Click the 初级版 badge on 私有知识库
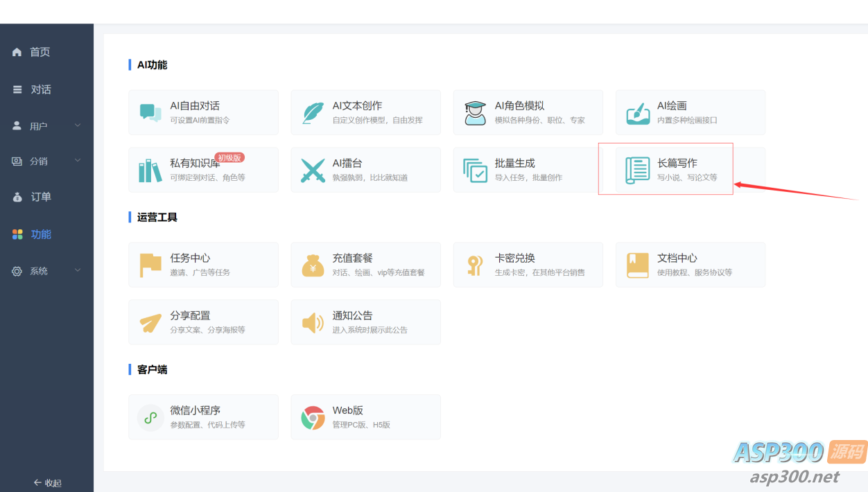The width and height of the screenshot is (868, 492). coord(229,157)
